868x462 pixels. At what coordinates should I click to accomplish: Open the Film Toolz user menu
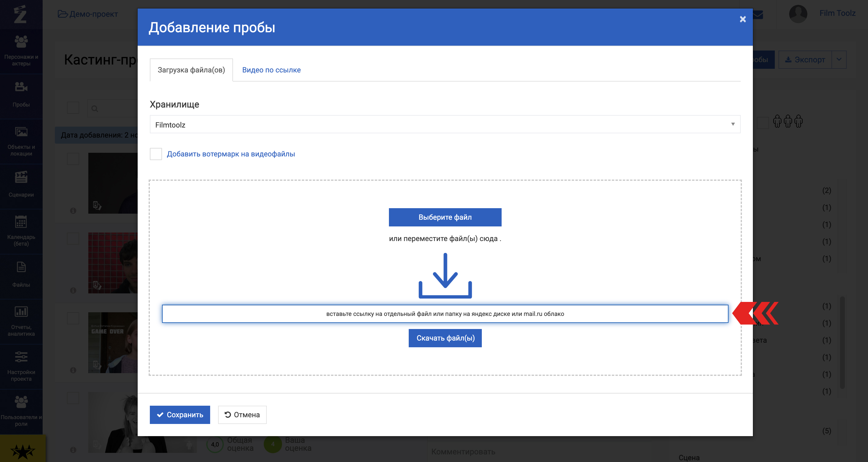pos(837,13)
